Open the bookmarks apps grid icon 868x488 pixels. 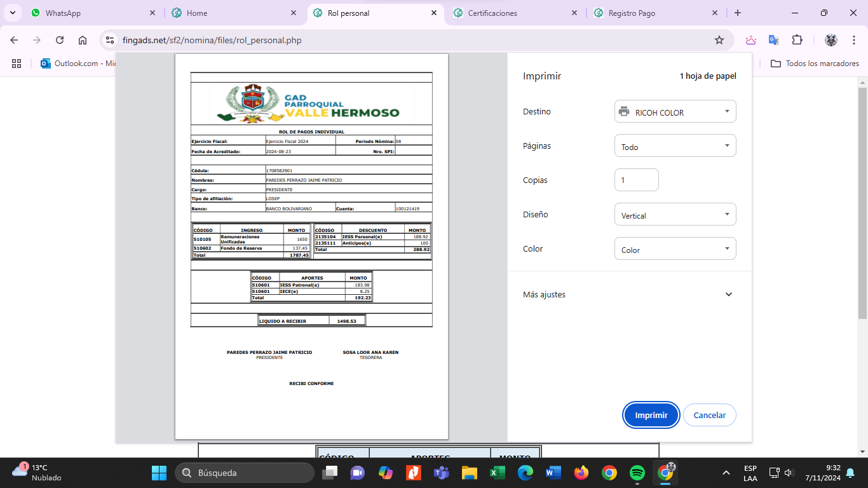(x=17, y=64)
